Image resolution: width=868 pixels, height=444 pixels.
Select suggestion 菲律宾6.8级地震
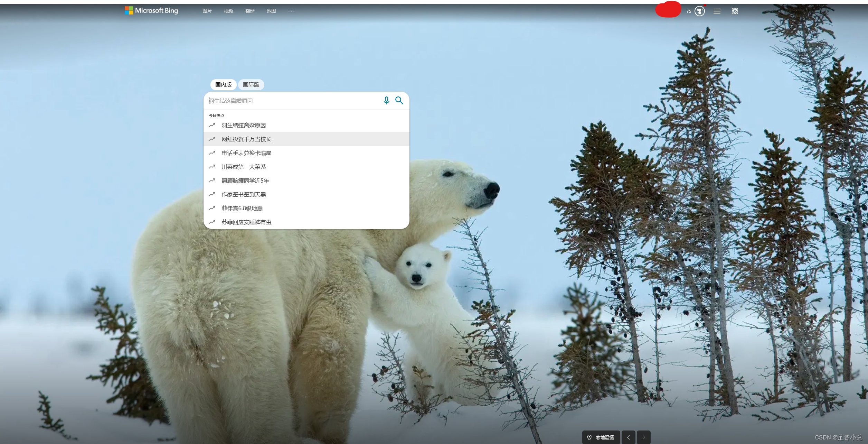(x=242, y=208)
